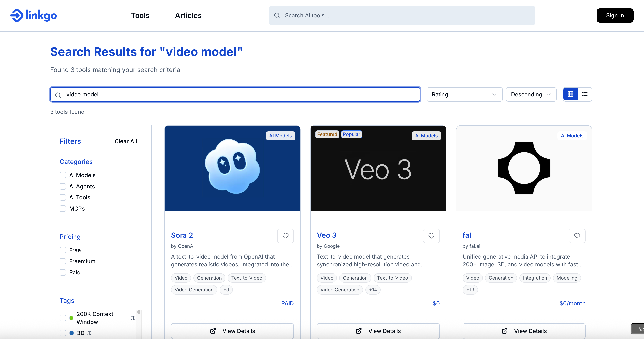
Task: View Details for fal
Action: pyautogui.click(x=524, y=331)
